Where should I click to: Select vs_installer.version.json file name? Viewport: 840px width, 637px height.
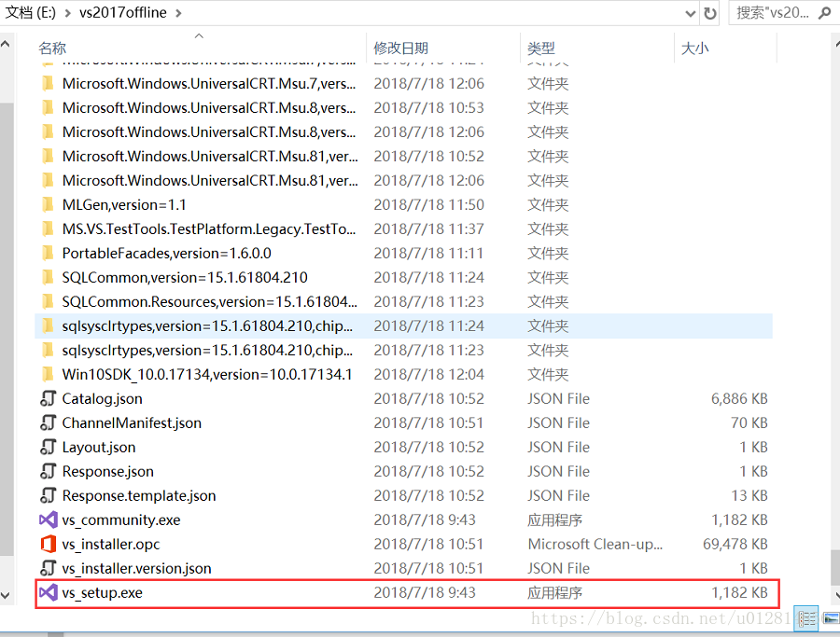(x=136, y=568)
